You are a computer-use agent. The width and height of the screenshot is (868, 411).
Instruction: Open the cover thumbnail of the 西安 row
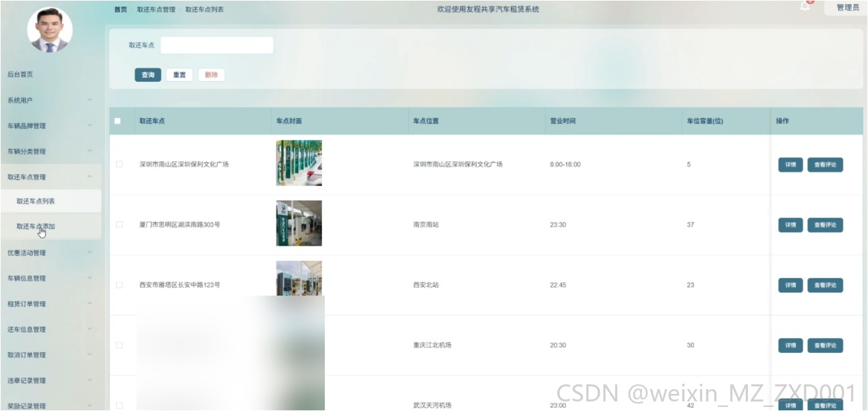299,279
